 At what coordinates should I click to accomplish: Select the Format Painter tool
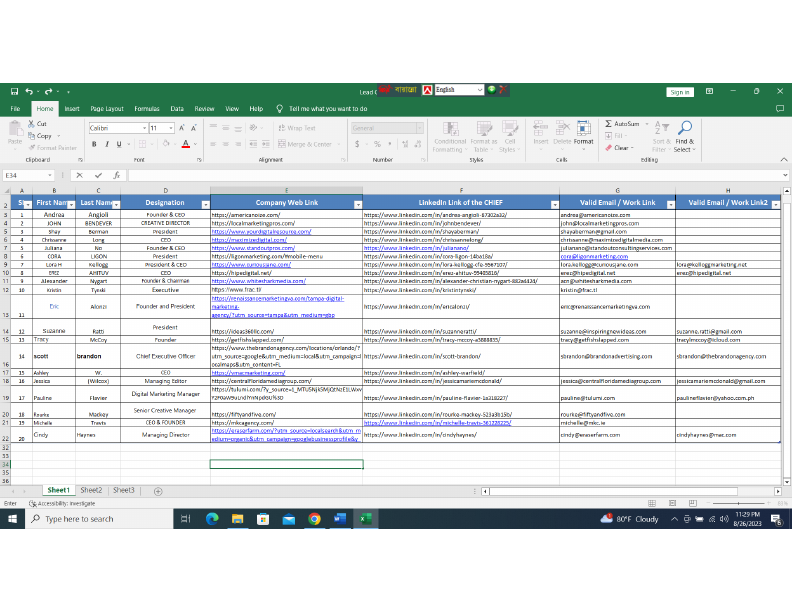pos(53,147)
